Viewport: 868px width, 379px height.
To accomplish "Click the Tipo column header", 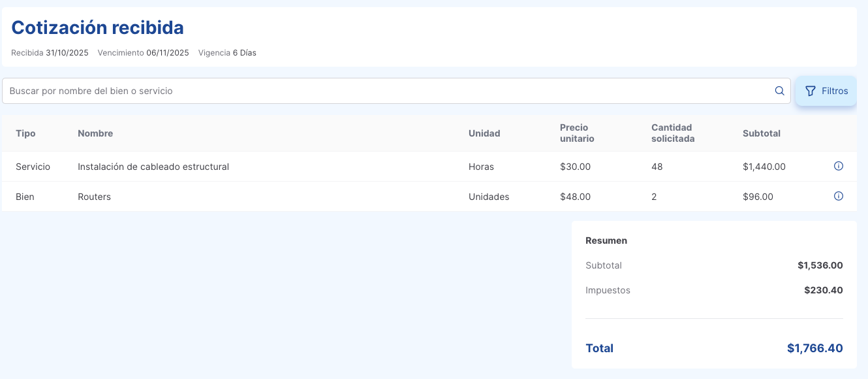I will [x=25, y=133].
